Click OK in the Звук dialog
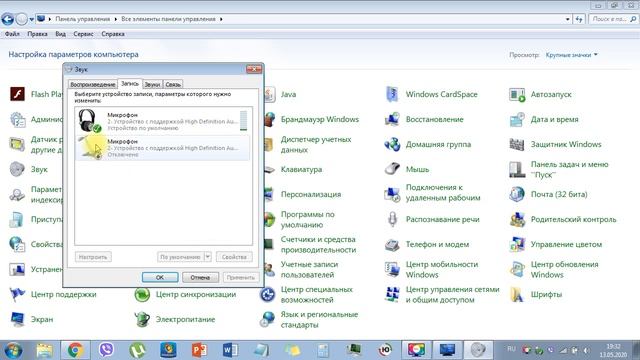The height and width of the screenshot is (360, 640). pos(160,277)
